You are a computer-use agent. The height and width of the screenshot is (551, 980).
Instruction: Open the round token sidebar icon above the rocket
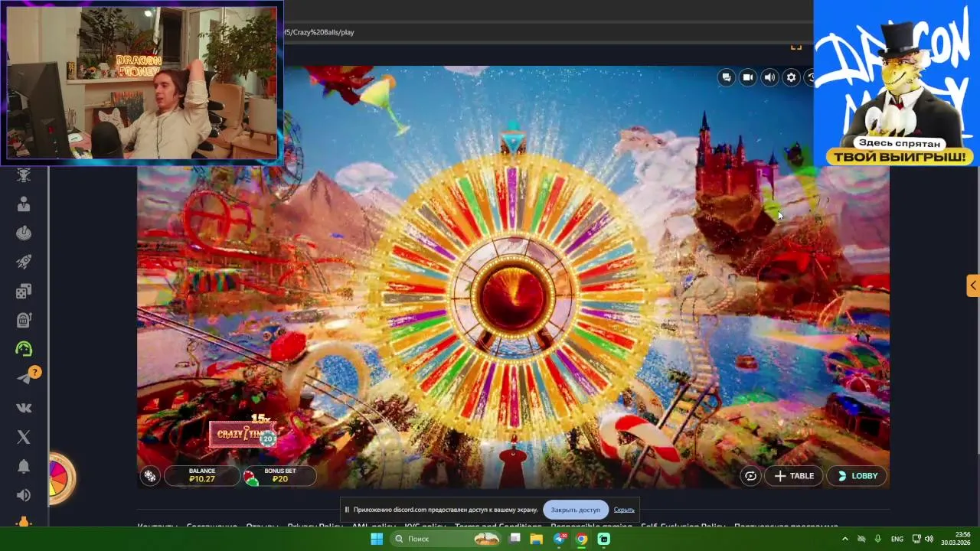tap(24, 233)
